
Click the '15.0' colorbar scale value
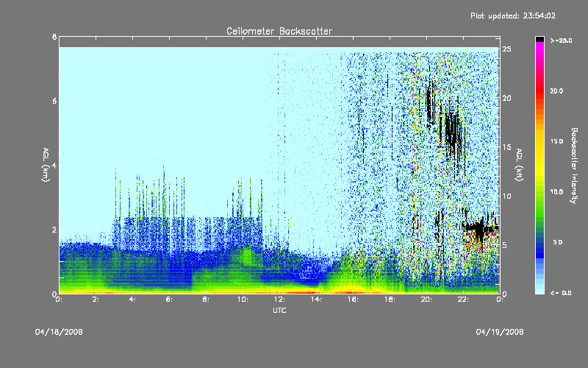[556, 141]
